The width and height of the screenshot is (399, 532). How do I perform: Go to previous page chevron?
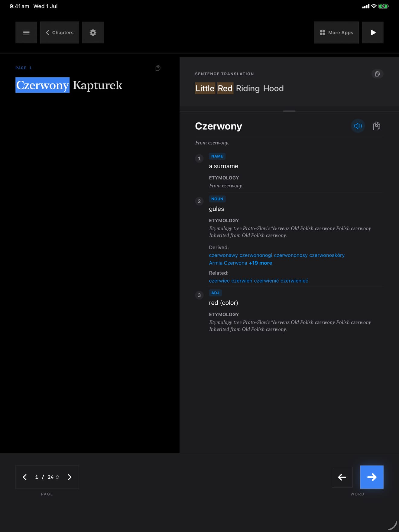(25, 477)
